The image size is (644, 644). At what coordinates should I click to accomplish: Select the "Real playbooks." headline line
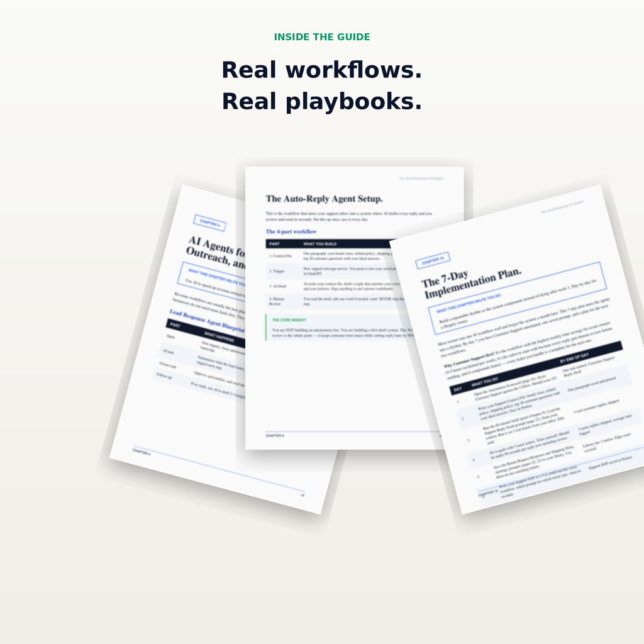[321, 101]
